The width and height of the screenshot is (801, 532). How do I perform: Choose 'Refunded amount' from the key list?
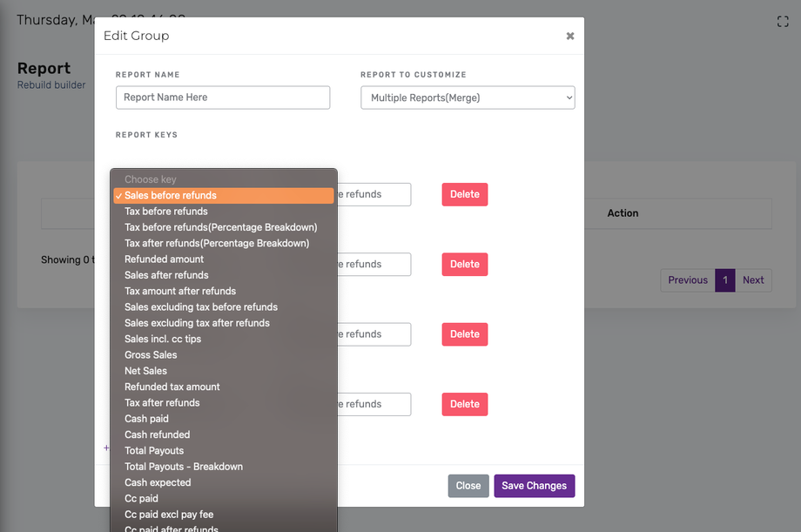point(164,259)
